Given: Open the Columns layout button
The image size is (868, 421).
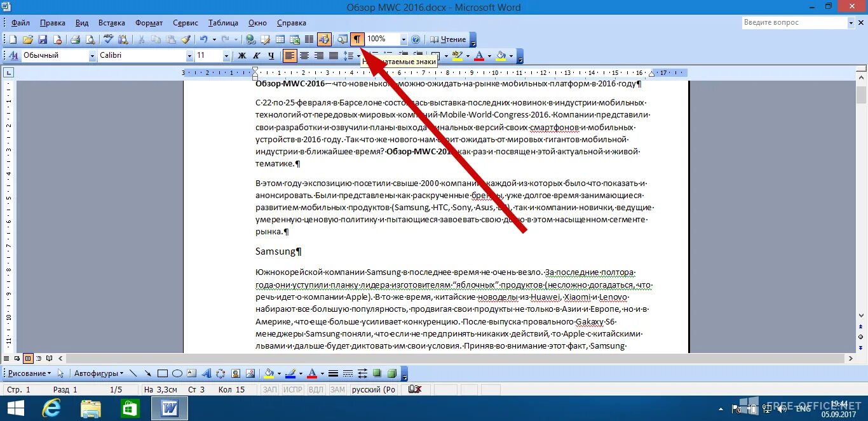Looking at the screenshot, I should tap(309, 39).
